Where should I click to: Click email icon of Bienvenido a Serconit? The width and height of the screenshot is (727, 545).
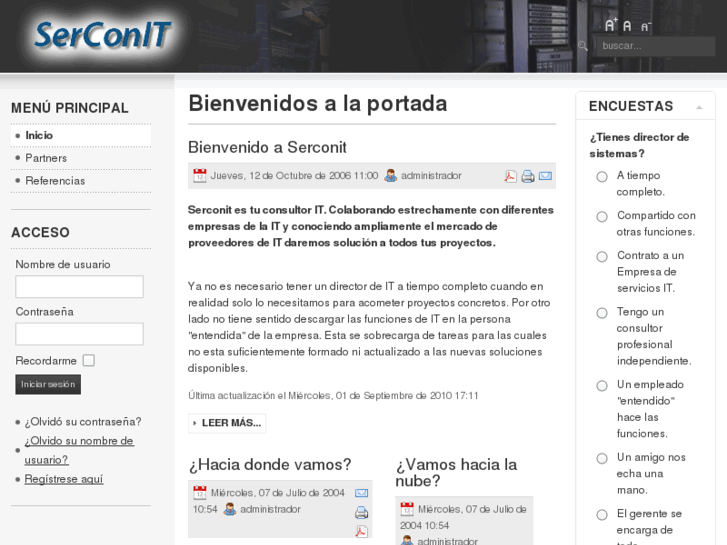pos(545,176)
